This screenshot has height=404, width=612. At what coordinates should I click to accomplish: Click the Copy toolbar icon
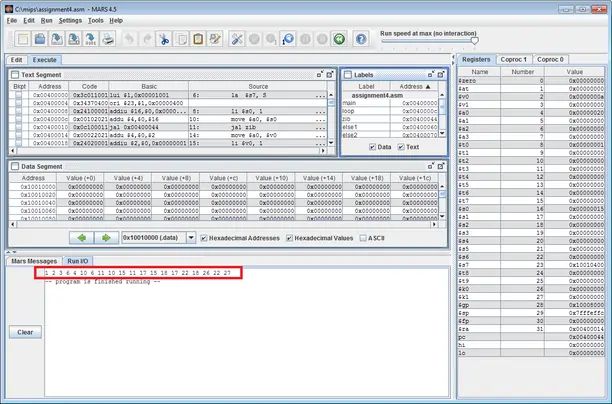click(181, 39)
